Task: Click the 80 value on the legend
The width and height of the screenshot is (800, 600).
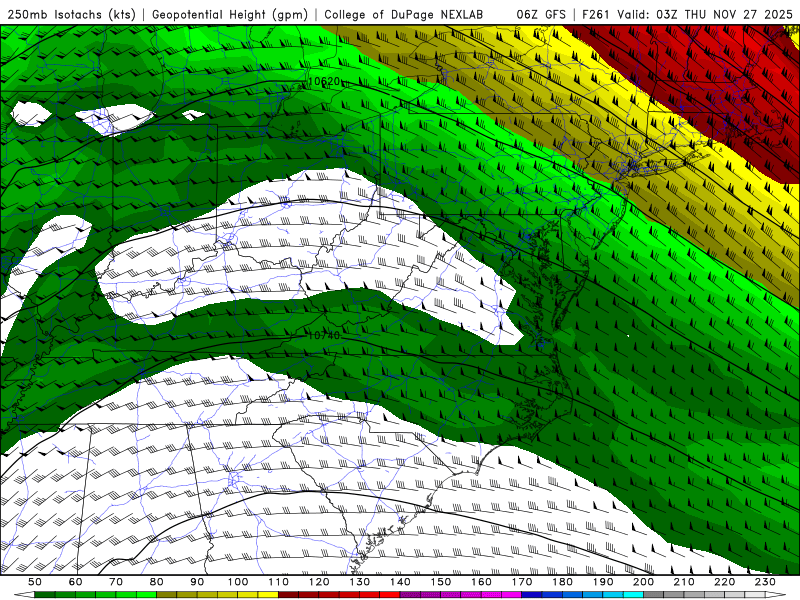Action: click(x=156, y=582)
